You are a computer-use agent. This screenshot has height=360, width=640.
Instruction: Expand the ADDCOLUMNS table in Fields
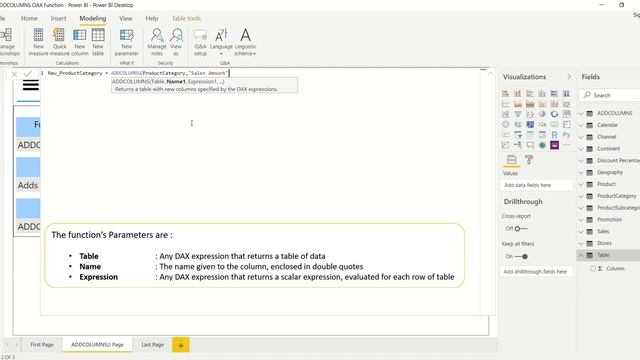(581, 113)
